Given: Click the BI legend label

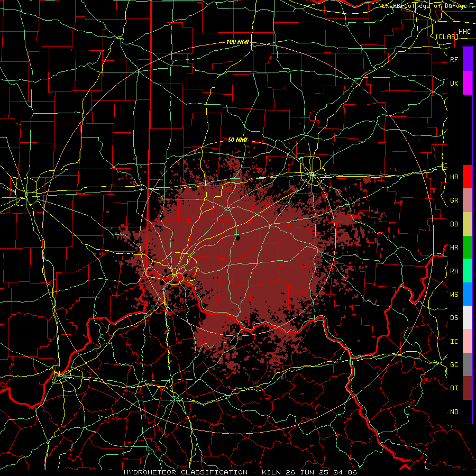Looking at the screenshot, I should pos(454,388).
